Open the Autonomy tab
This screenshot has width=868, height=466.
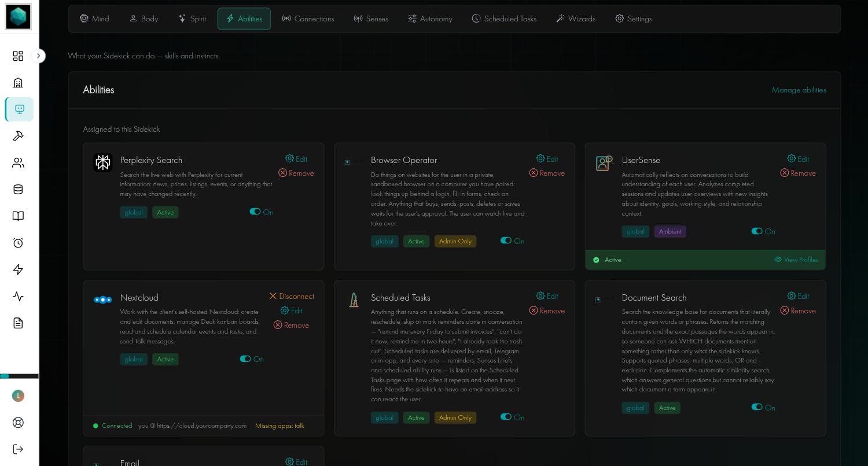430,19
